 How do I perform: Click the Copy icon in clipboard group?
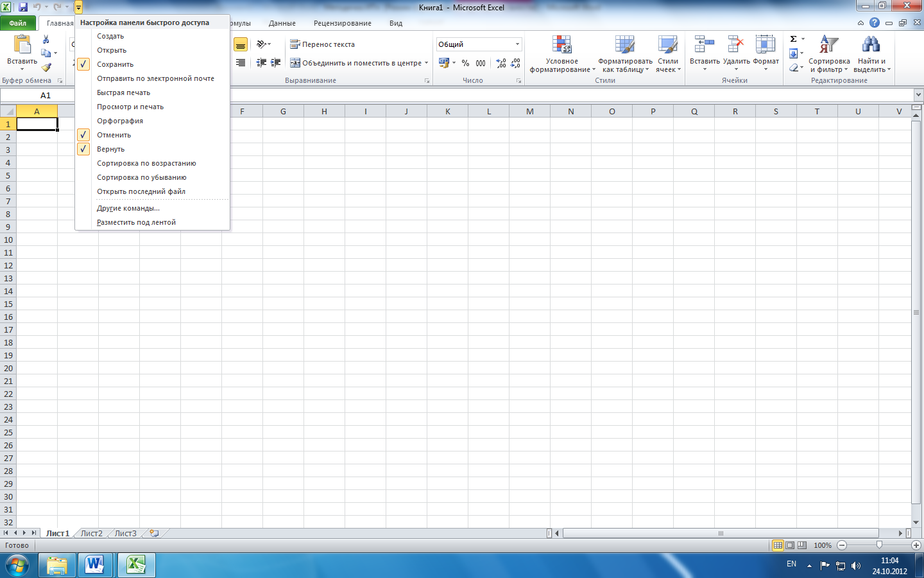tap(46, 53)
